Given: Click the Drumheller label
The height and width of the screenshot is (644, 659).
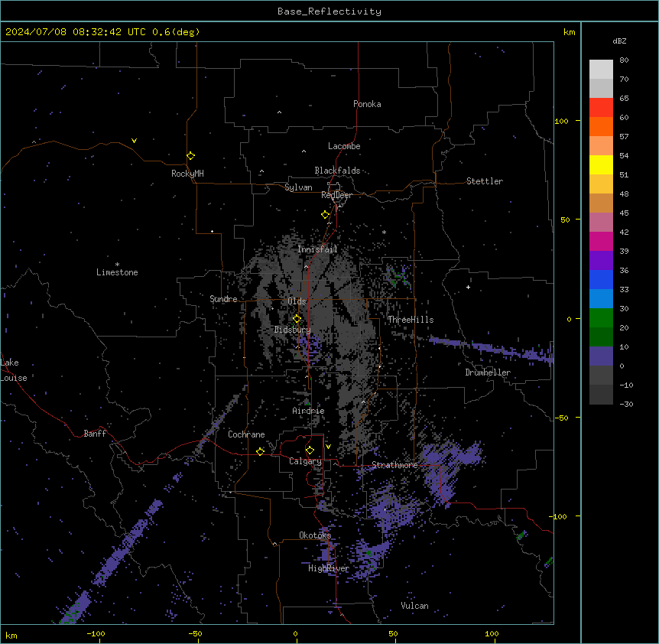Looking at the screenshot, I should [x=488, y=372].
